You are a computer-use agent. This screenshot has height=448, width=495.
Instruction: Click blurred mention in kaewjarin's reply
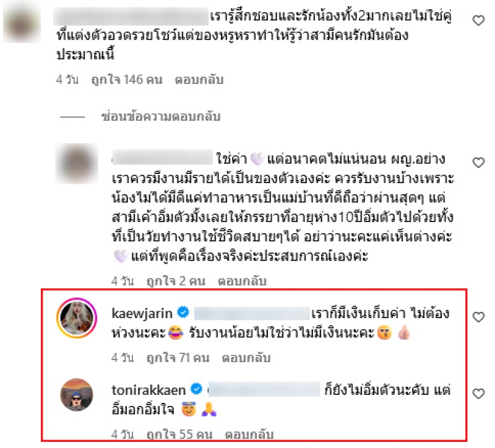(252, 314)
